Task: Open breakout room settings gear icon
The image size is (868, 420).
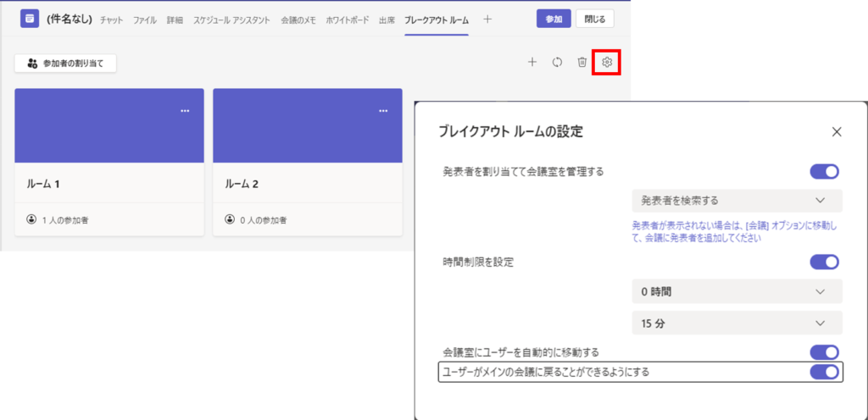Action: click(x=607, y=62)
